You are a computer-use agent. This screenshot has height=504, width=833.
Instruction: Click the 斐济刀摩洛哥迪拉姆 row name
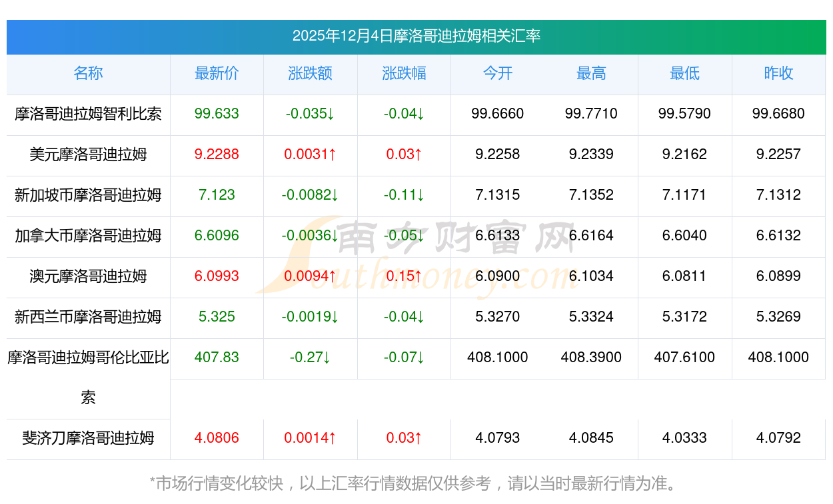88,438
